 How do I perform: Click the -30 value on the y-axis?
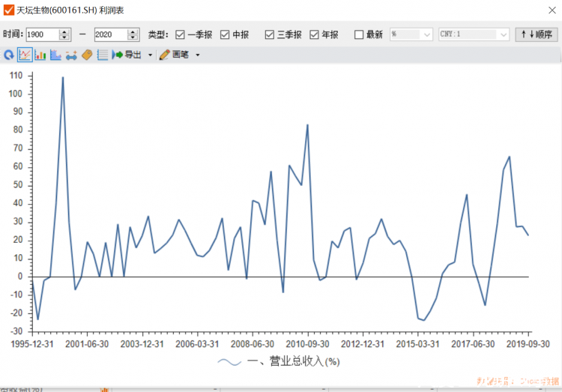tap(16, 331)
